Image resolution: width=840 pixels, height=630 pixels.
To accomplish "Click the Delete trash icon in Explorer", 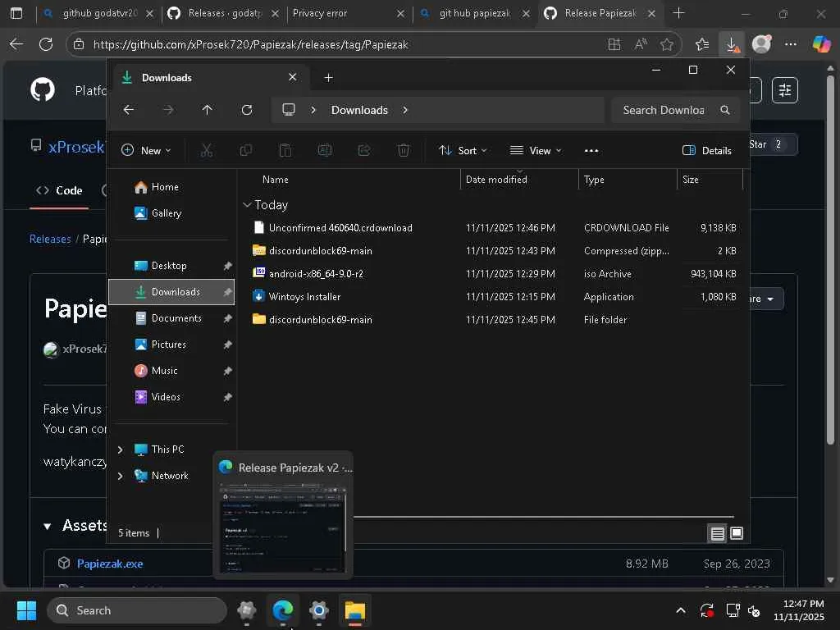I will tap(404, 151).
